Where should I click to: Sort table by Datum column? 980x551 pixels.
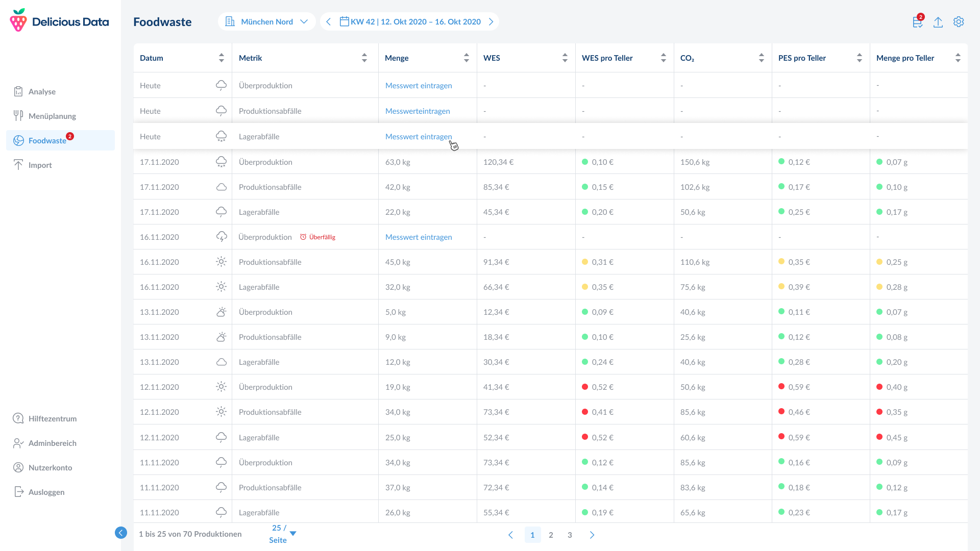tap(221, 58)
